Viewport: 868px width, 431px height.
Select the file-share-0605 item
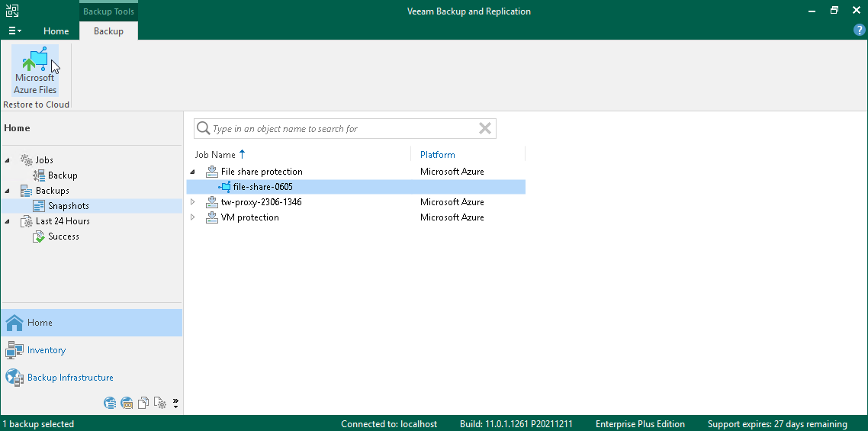(x=263, y=187)
